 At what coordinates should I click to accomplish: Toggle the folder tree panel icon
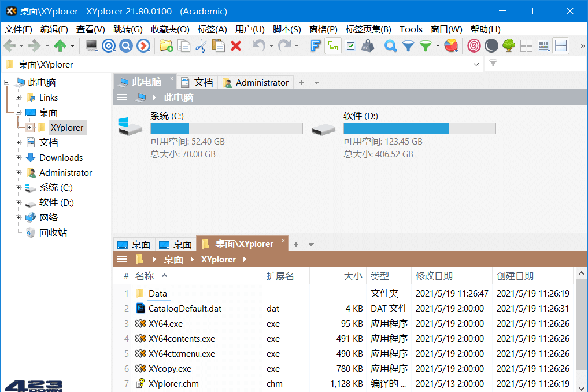332,46
